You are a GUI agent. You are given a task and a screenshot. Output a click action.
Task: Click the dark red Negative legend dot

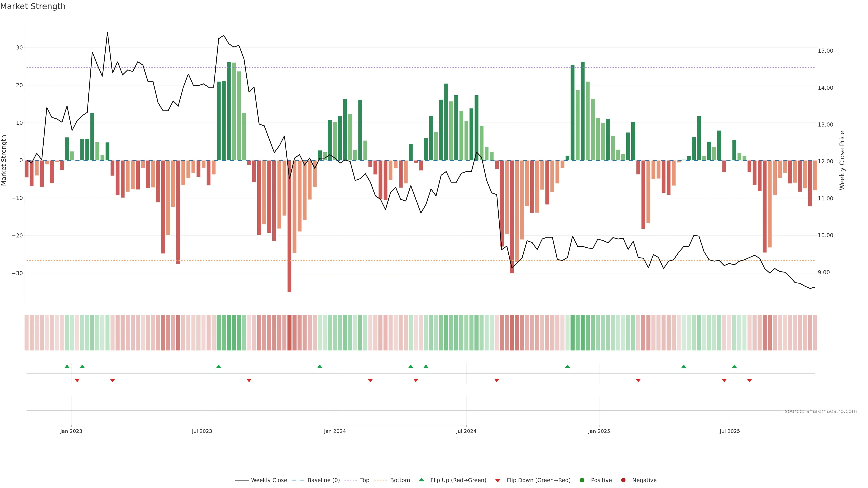(623, 480)
